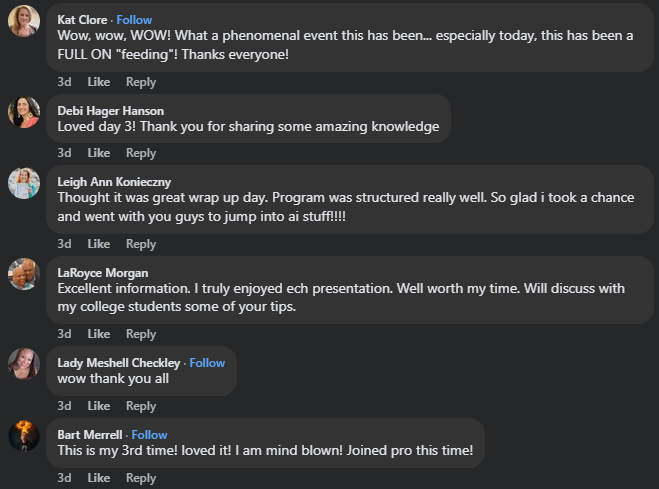Reply to Debi Hager Hanson's comment
The width and height of the screenshot is (659, 489).
(x=141, y=153)
